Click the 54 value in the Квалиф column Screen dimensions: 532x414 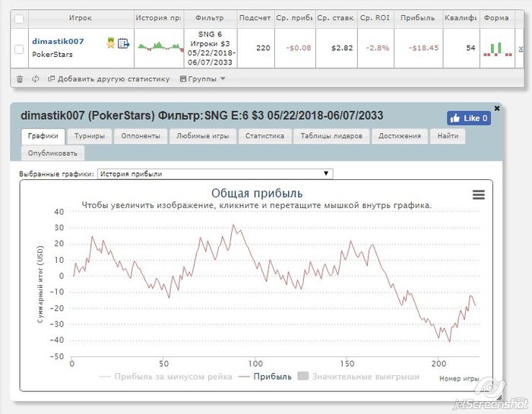click(470, 48)
